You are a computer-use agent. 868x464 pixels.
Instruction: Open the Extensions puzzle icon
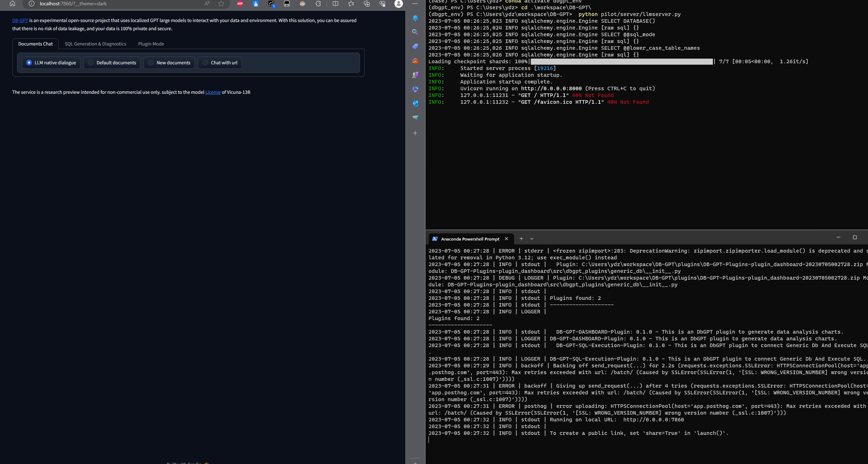coord(318,4)
